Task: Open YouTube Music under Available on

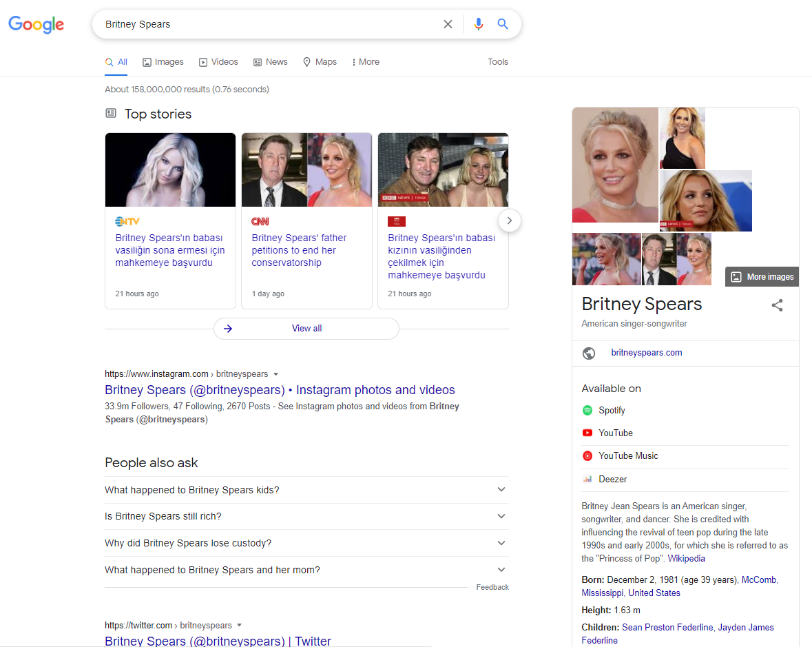Action: pos(628,455)
